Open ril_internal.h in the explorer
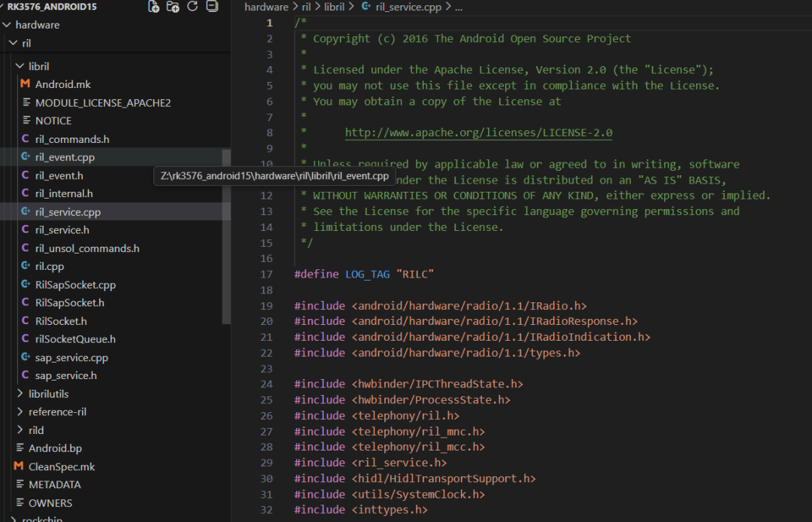Image resolution: width=812 pixels, height=522 pixels. (64, 193)
